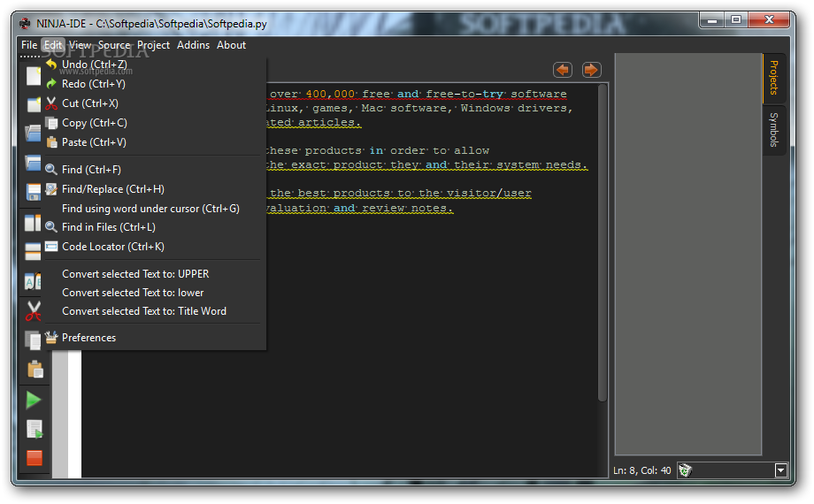The height and width of the screenshot is (504, 814).
Task: Click the '400,000' number in editor
Action: [x=330, y=94]
